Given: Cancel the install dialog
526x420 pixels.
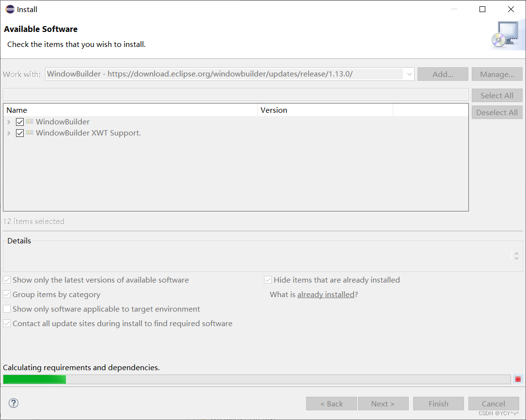Looking at the screenshot, I should (494, 404).
